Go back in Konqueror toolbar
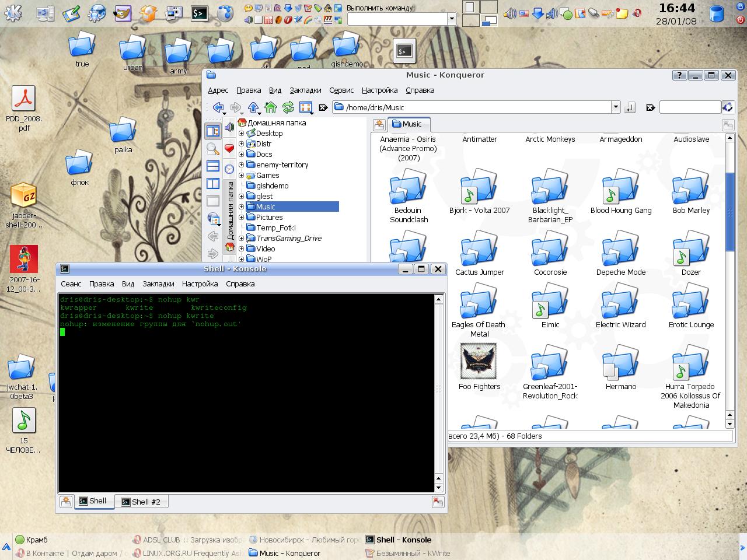The width and height of the screenshot is (747, 560). [218, 107]
